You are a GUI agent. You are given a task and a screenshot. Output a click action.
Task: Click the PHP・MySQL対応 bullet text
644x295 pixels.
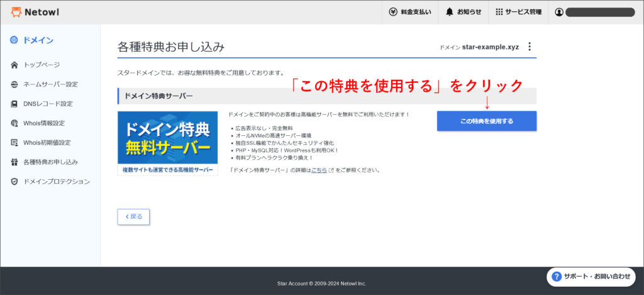287,150
